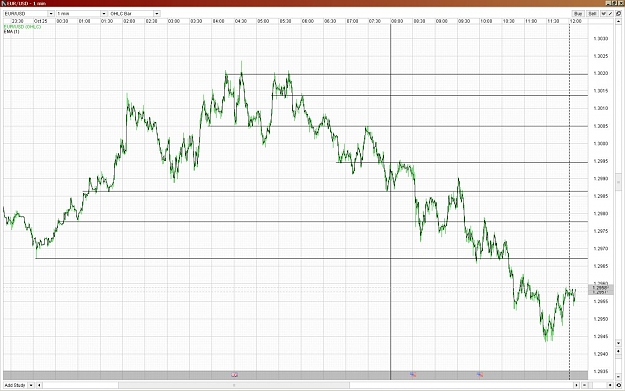Open the OHLC Bar chart type dropdown
625x391 pixels.
click(x=157, y=14)
